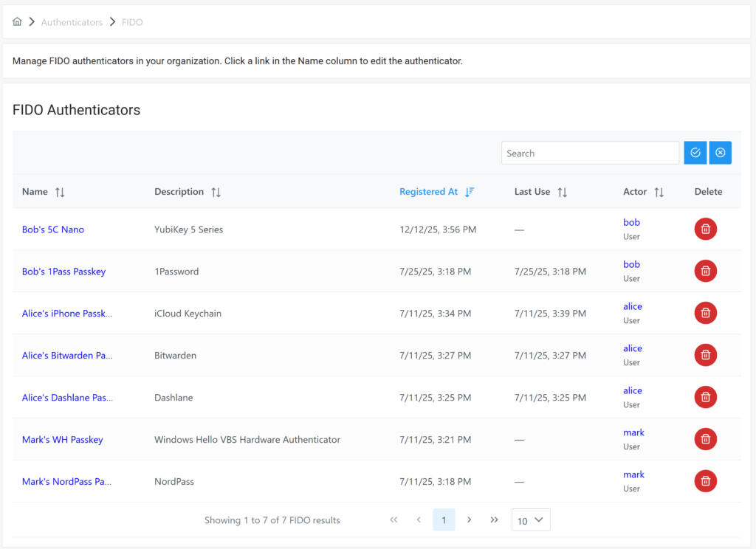
Task: Open rows-per-page dropdown showing 10
Action: (530, 520)
